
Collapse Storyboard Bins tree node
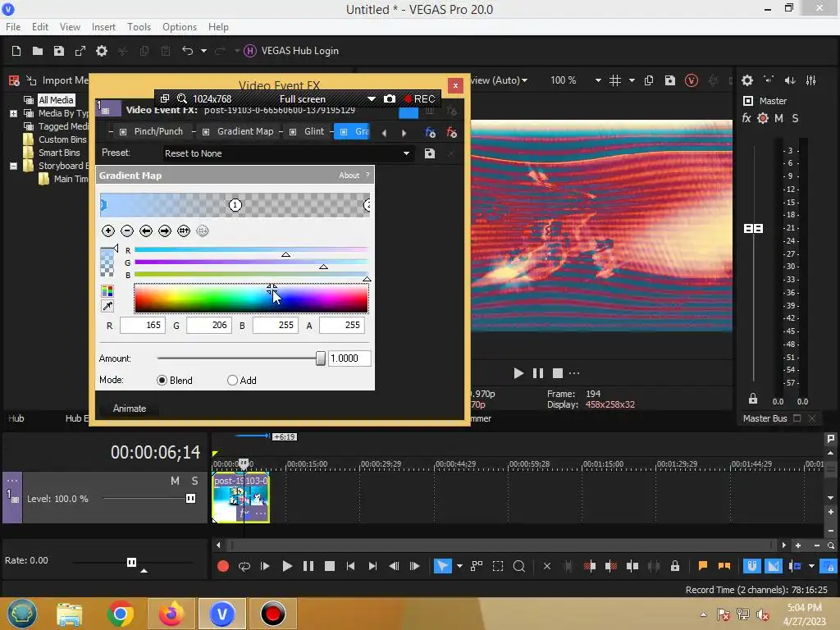coord(13,166)
